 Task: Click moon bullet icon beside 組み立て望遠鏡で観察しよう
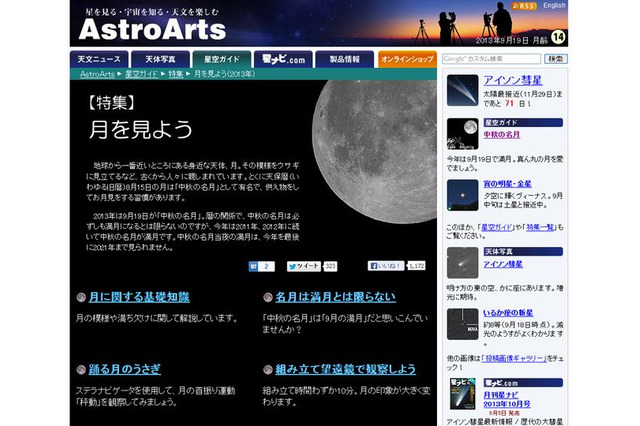point(268,370)
